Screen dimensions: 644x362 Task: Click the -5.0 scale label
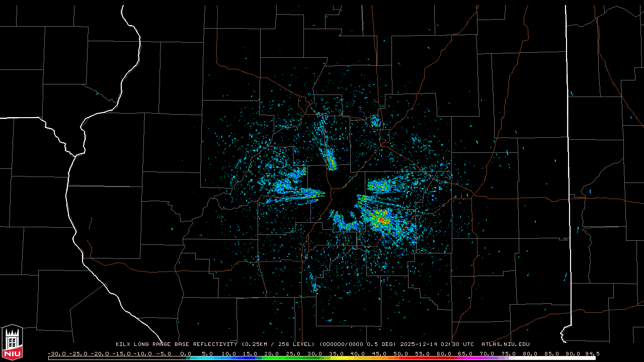click(x=164, y=353)
